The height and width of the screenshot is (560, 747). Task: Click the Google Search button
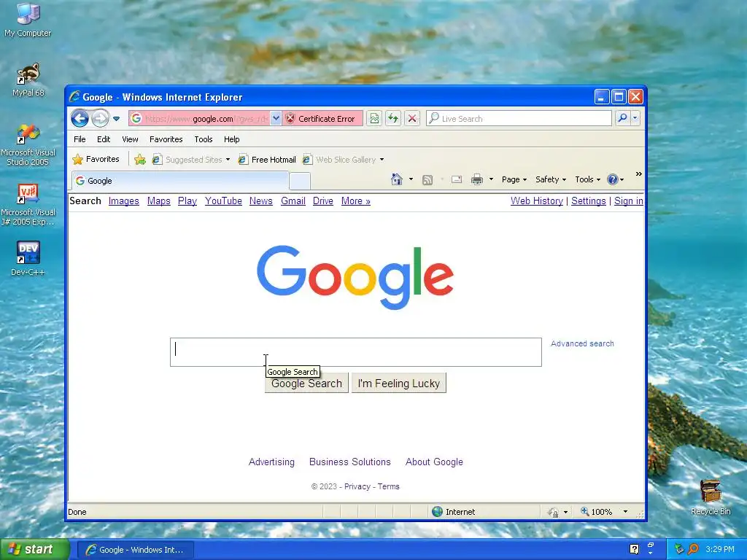tap(306, 384)
